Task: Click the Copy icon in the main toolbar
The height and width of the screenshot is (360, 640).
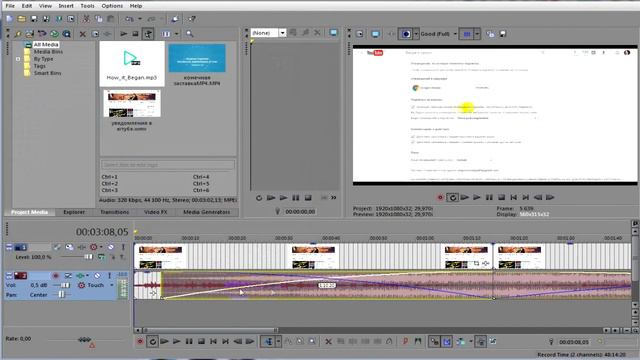Action: point(98,19)
